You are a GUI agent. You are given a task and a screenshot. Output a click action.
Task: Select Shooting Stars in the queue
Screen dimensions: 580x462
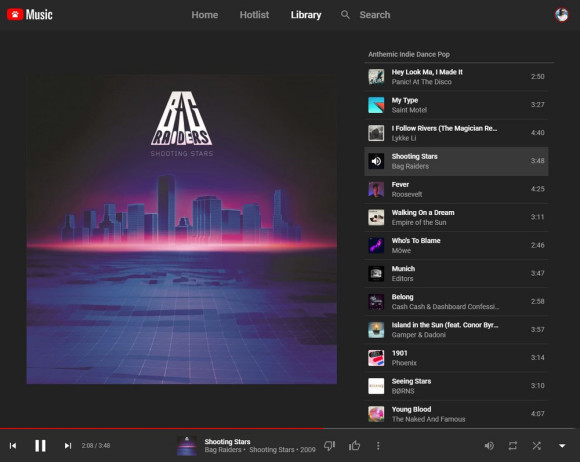[456, 161]
